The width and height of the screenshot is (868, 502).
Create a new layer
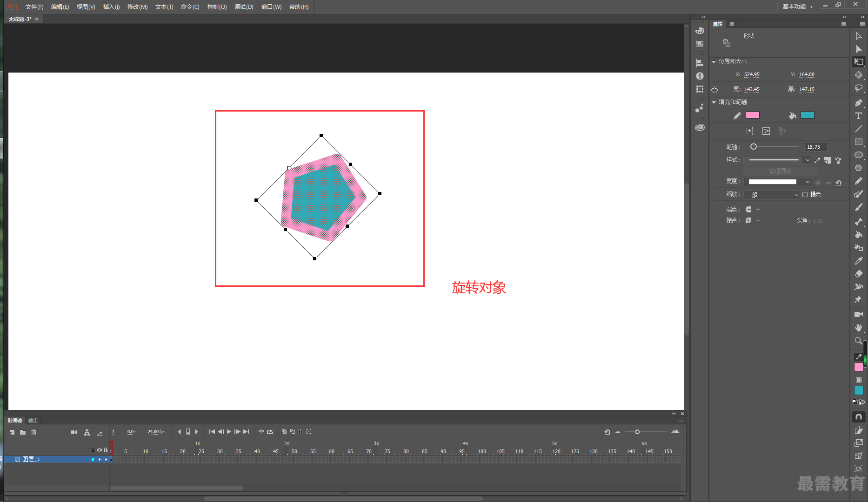12,432
